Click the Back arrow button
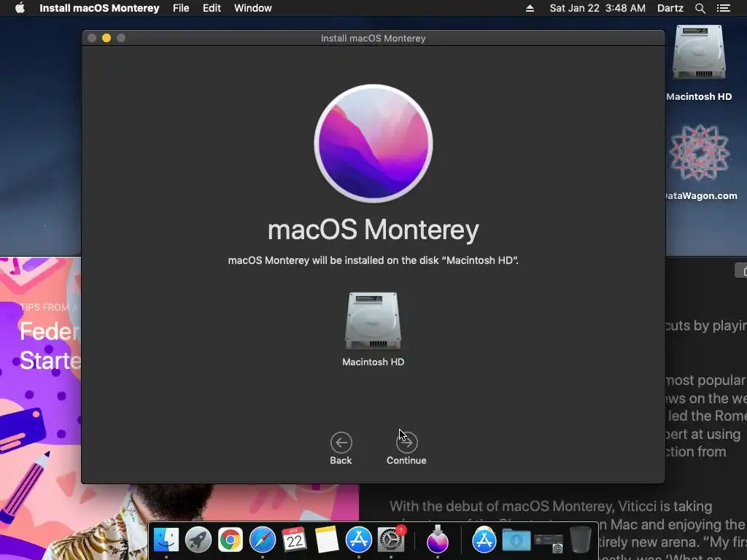 [341, 443]
